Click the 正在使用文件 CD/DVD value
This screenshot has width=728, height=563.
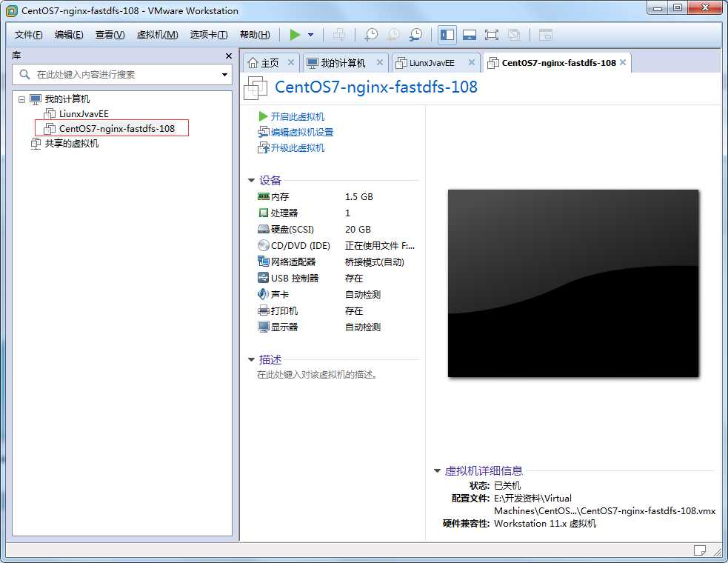pyautogui.click(x=380, y=246)
